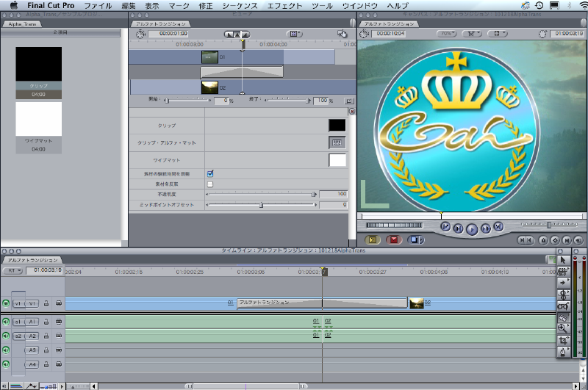The height and width of the screenshot is (390, 588).
Task: Enable the 素材を反転 checkbox
Action: tap(210, 184)
